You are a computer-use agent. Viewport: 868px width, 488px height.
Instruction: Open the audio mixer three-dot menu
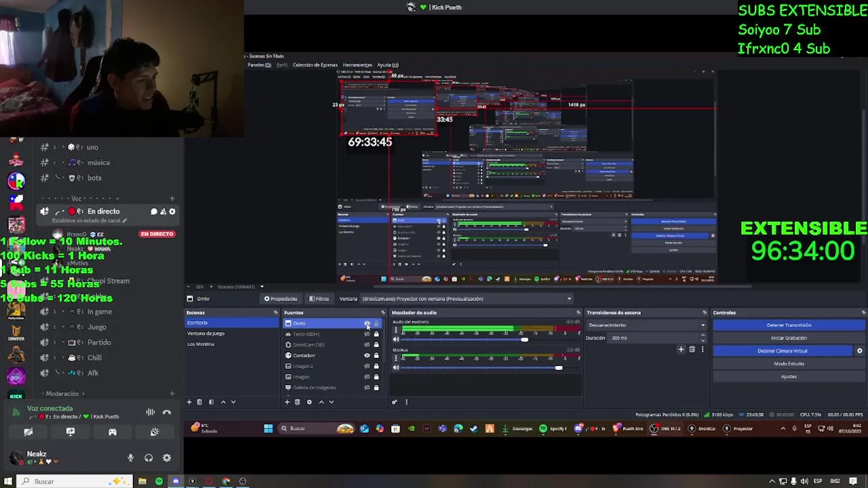pyautogui.click(x=406, y=402)
